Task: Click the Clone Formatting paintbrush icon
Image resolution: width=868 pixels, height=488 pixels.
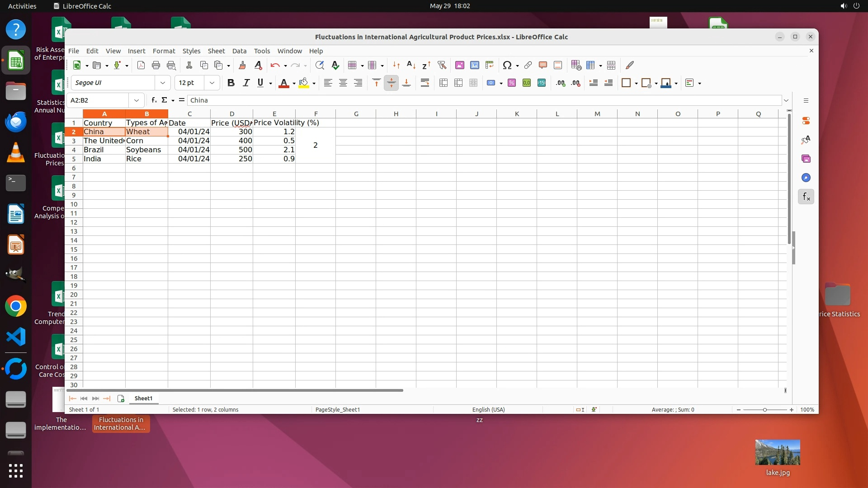Action: point(242,66)
